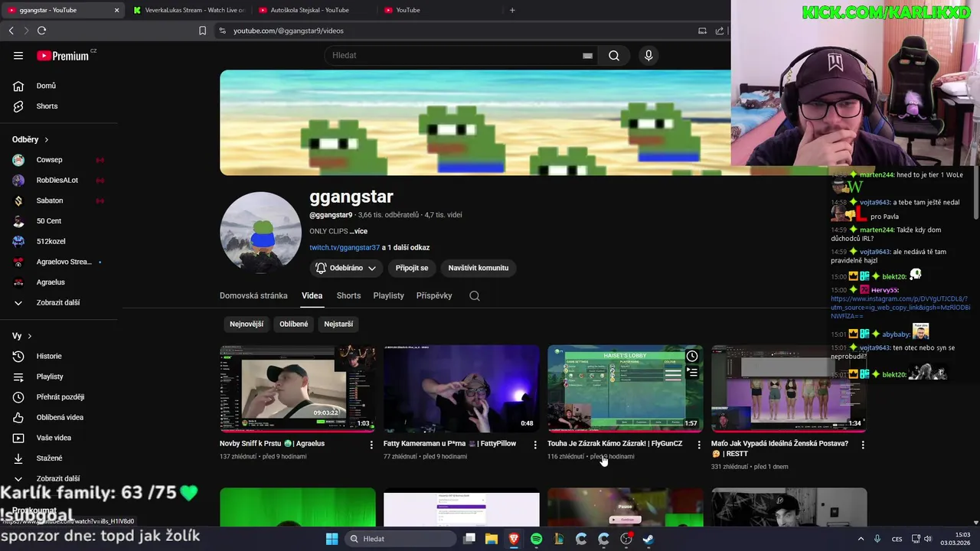980x551 pixels.
Task: Click ggangstar channel avatar
Action: [x=260, y=232]
